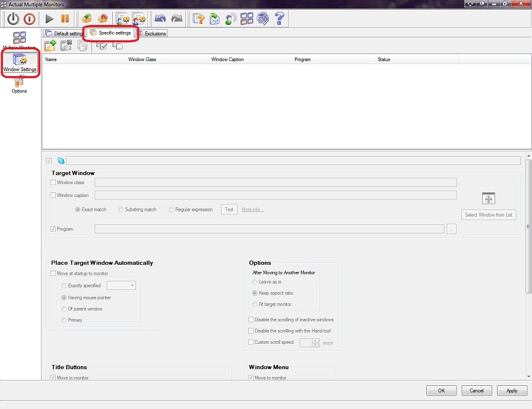The image size is (532, 409).
Task: Check Disable the scrolling with the Hand tool
Action: point(251,331)
